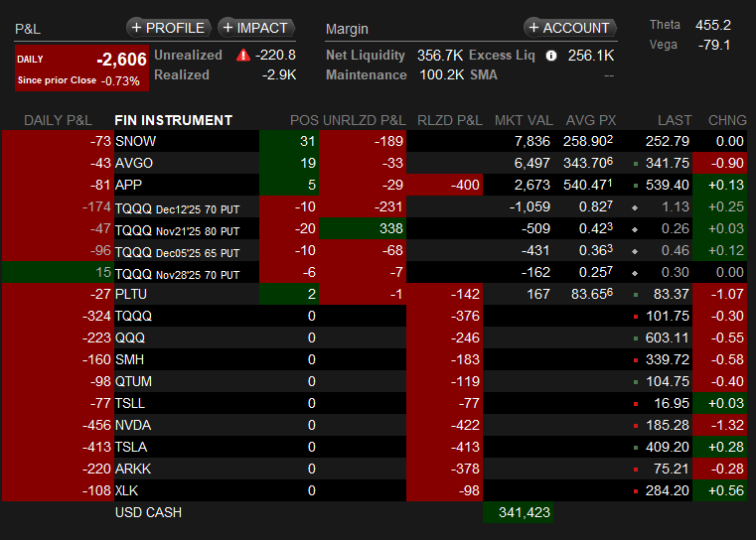The width and height of the screenshot is (756, 540).
Task: Select the SMH instrument row
Action: point(375,359)
